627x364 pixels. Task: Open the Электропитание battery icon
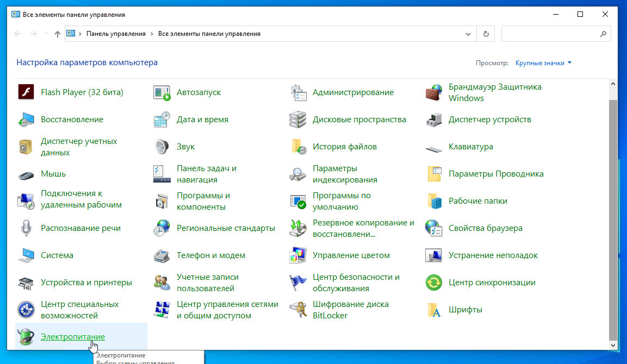click(26, 336)
